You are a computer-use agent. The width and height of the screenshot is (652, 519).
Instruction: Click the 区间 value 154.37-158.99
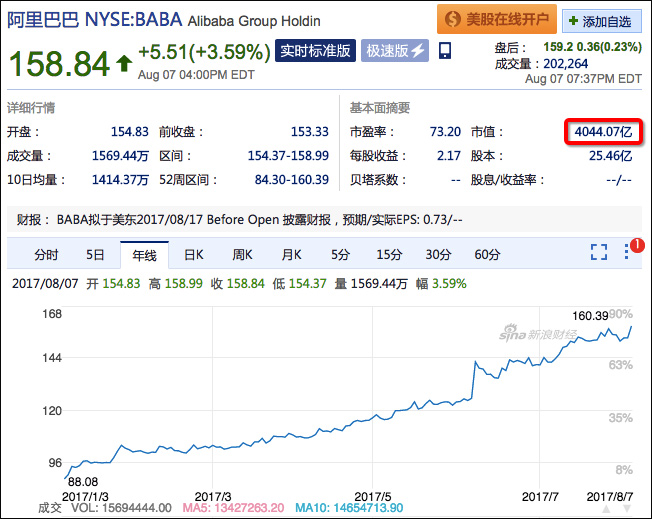point(288,156)
